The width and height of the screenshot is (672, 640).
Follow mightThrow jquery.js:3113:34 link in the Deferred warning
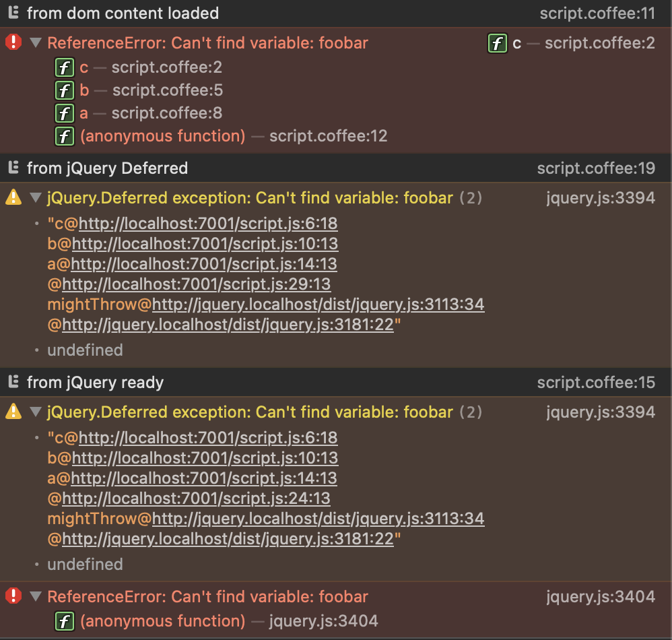pyautogui.click(x=318, y=305)
